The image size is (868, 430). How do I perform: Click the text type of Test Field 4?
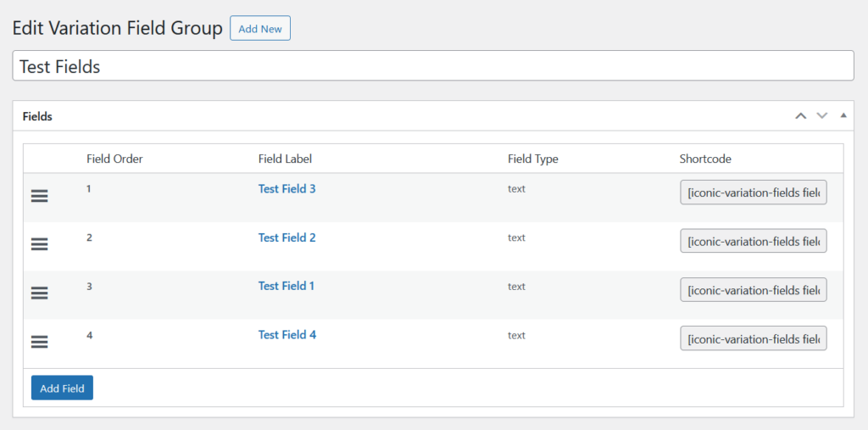[x=516, y=335]
